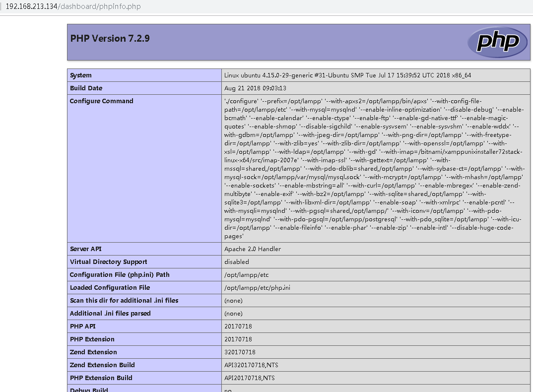Select the Apache 2.0 Handler value
Viewport: 533px width, 392px height.
point(252,249)
